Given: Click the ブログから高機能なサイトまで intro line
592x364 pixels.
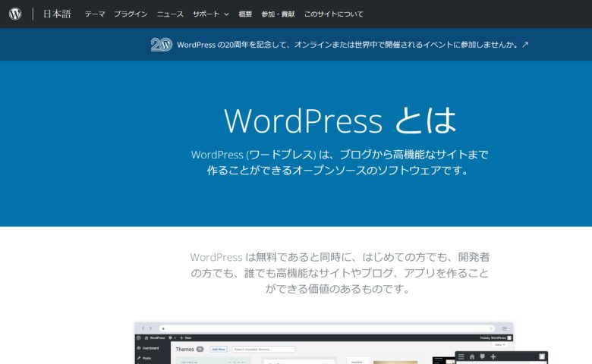Looking at the screenshot, I should (340, 154).
